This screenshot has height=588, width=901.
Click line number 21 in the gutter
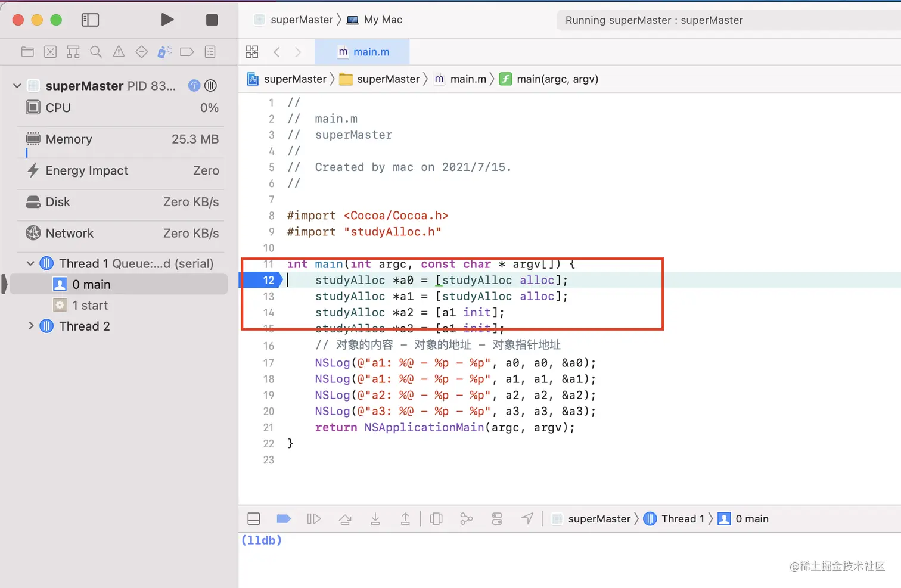(x=269, y=427)
